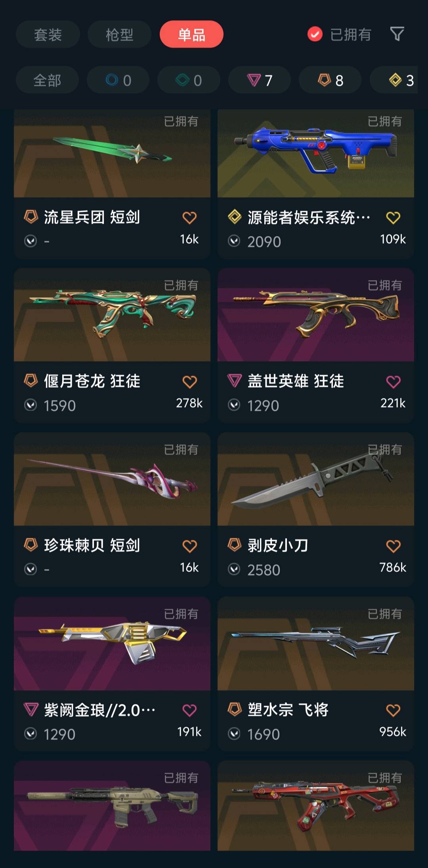Filter by yellow diamond tier showing 3
The height and width of the screenshot is (868, 428).
pos(394,80)
